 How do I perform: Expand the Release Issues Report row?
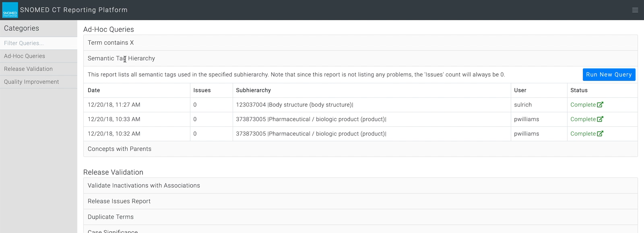click(x=360, y=201)
